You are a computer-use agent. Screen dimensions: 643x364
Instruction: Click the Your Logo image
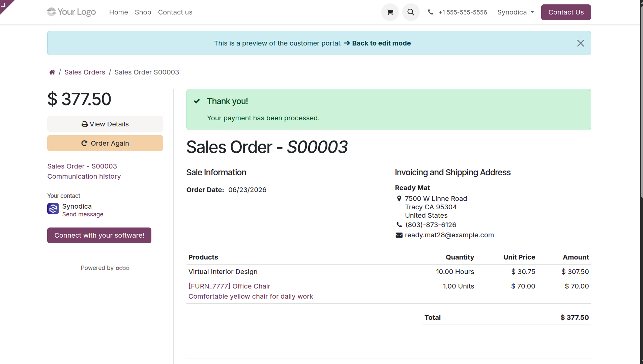tap(71, 12)
